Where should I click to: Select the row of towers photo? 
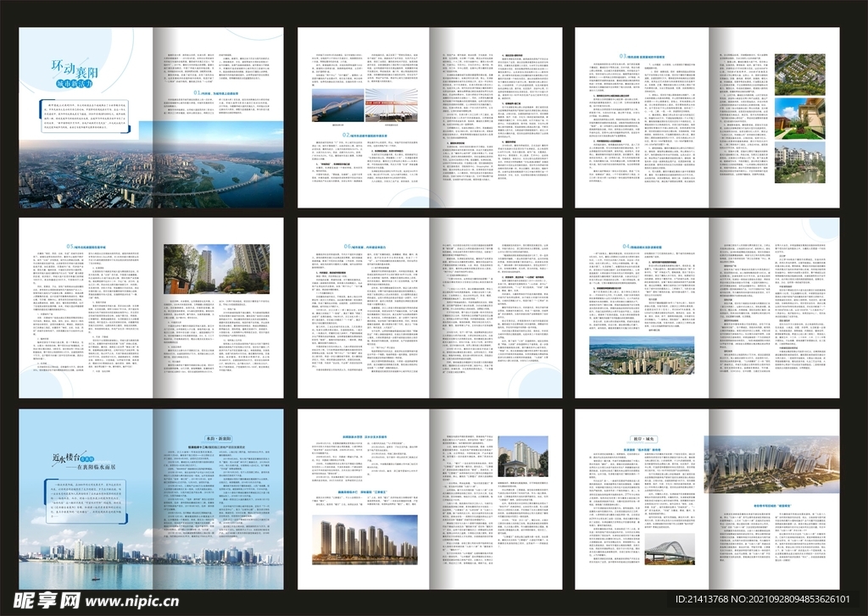pyautogui.click(x=364, y=540)
